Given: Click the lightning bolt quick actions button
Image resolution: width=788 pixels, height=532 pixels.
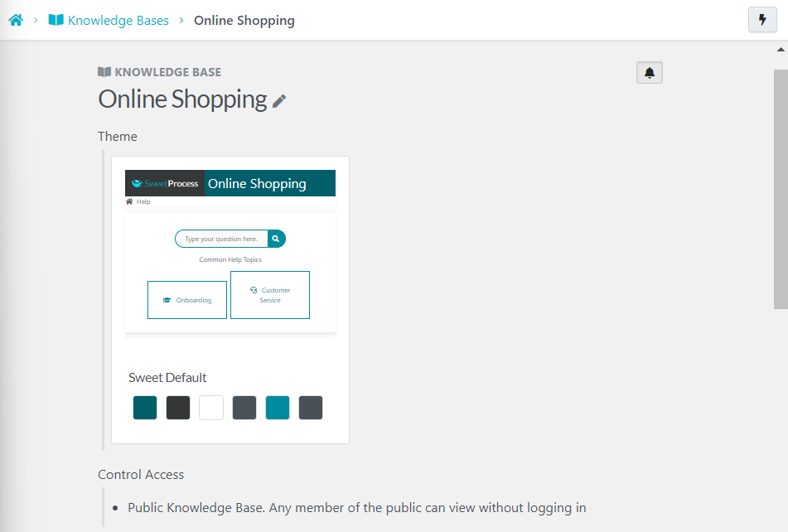Looking at the screenshot, I should (762, 20).
